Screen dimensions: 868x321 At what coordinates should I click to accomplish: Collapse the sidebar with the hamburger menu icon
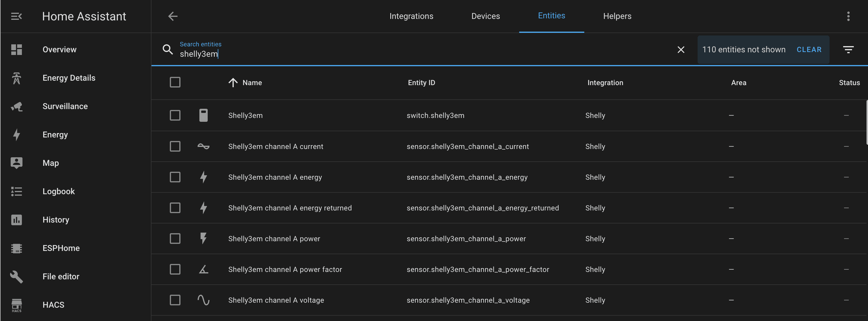(x=16, y=16)
